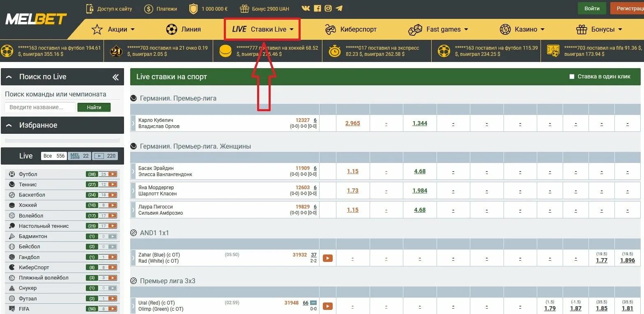
Task: Watch video stream for Ural (Red) match
Action: (327, 306)
